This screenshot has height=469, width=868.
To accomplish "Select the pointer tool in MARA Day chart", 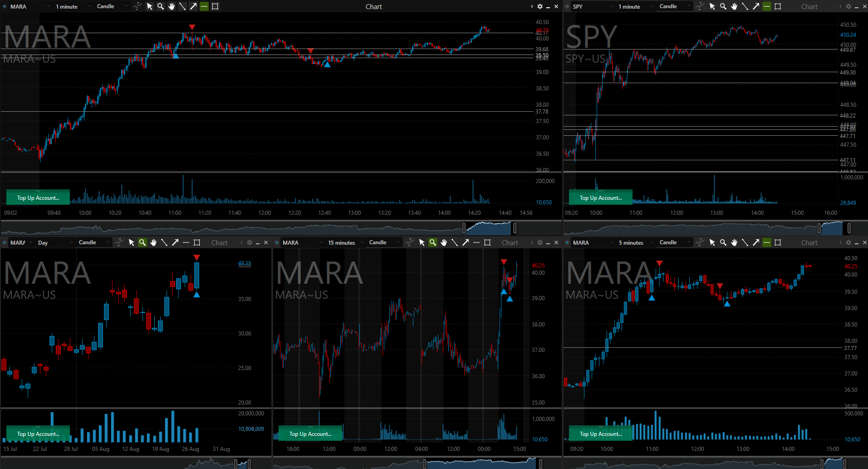I will coord(132,242).
